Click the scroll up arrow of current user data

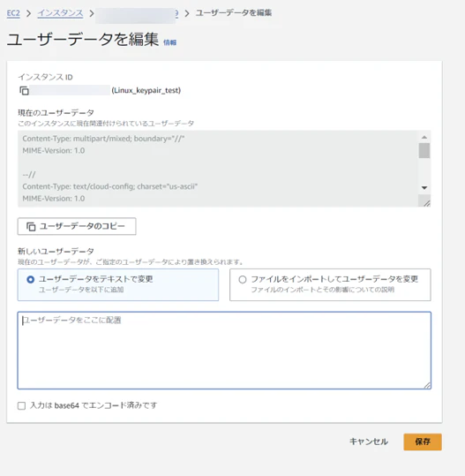coord(424,137)
